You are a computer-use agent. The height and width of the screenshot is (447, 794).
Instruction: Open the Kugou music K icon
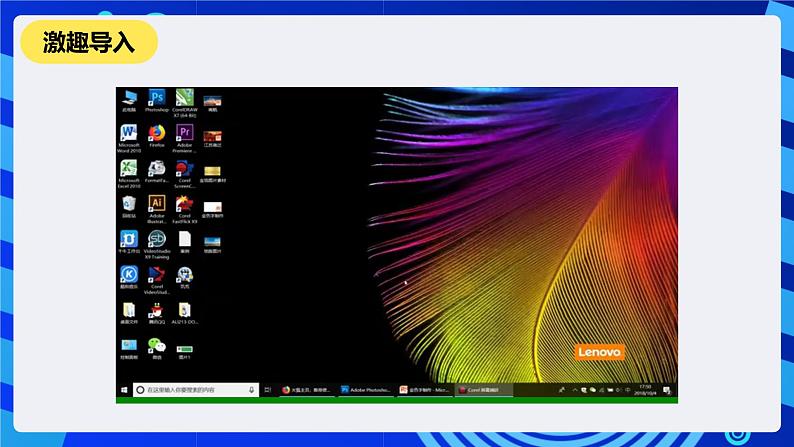tap(129, 277)
